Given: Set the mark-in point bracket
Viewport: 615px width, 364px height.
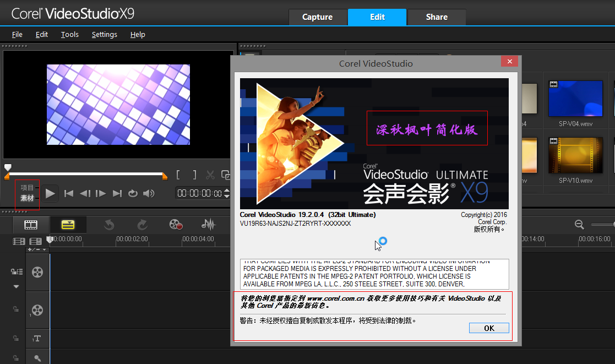Looking at the screenshot, I should tap(178, 175).
